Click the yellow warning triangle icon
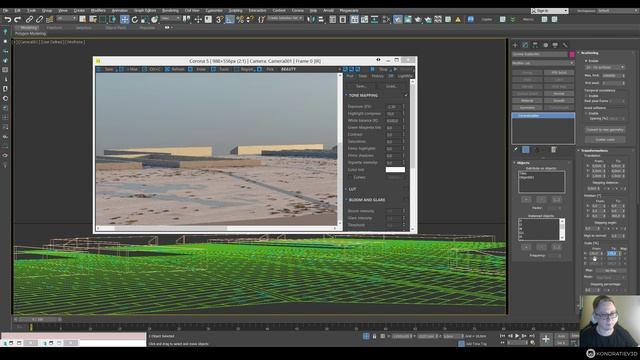640x360 pixels. coord(458,19)
